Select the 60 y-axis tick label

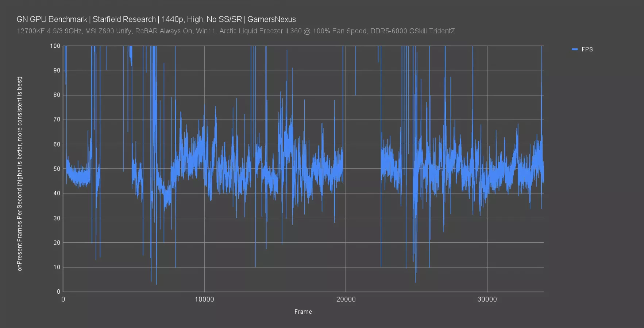pyautogui.click(x=57, y=144)
